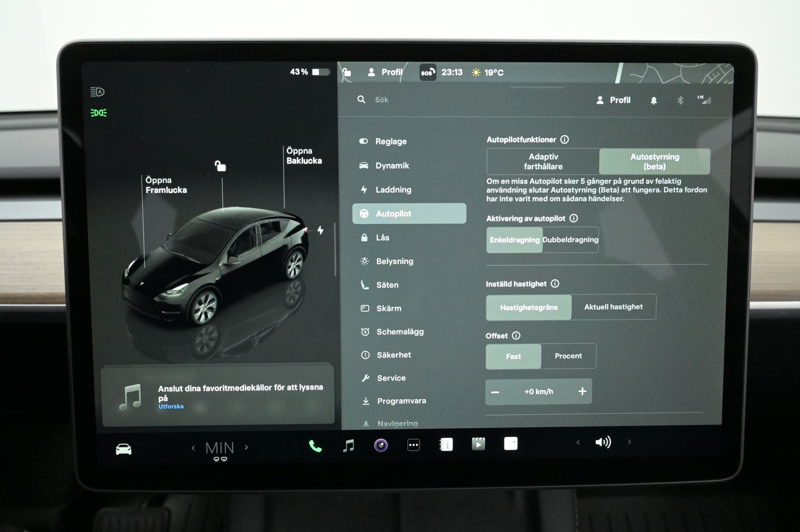The width and height of the screenshot is (800, 532).
Task: Tap the green parking lights indicator
Action: click(x=99, y=113)
